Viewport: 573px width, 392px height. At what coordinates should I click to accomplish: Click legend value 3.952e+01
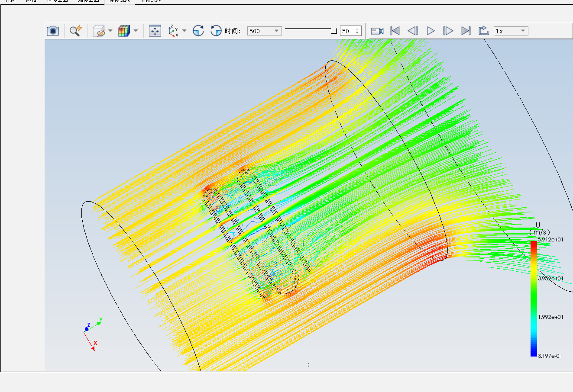[550, 278]
